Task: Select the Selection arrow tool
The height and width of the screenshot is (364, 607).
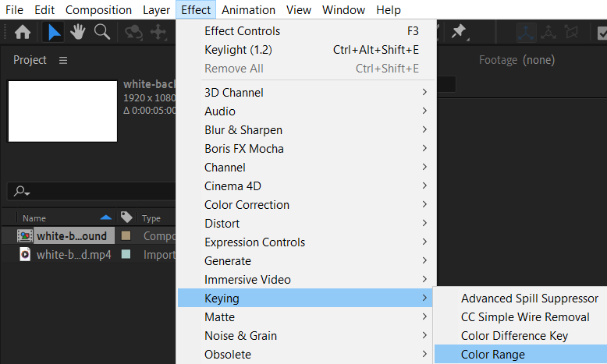Action: 54,32
